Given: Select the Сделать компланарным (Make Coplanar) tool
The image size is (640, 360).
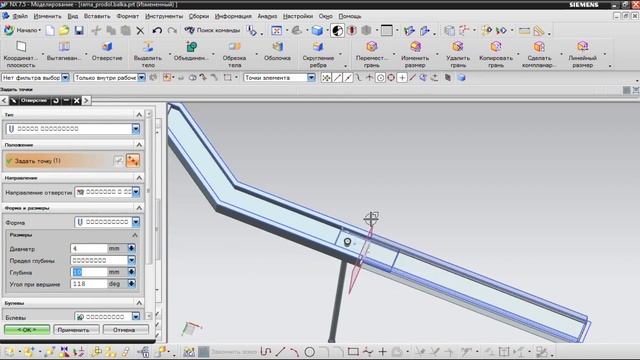Looking at the screenshot, I should coord(539,53).
